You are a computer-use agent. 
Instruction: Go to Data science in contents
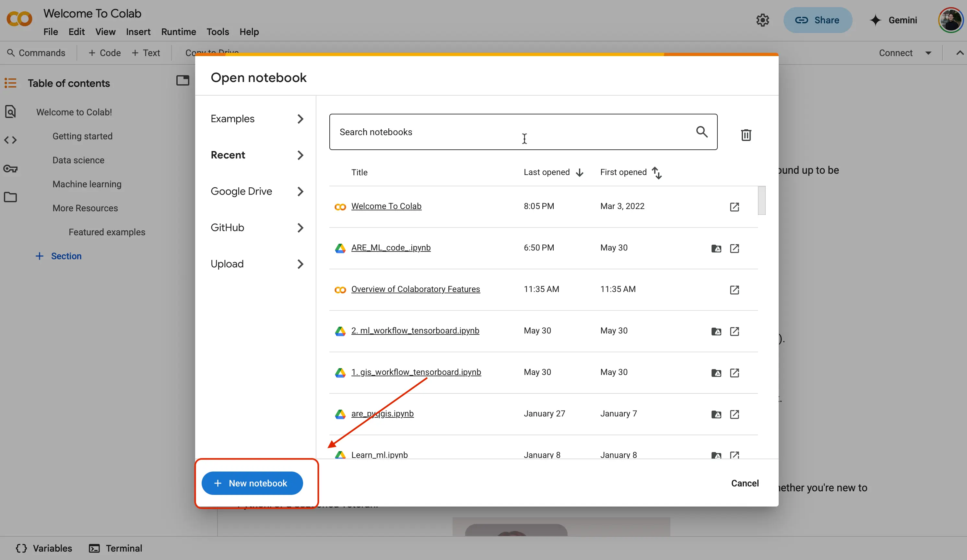[x=78, y=160]
